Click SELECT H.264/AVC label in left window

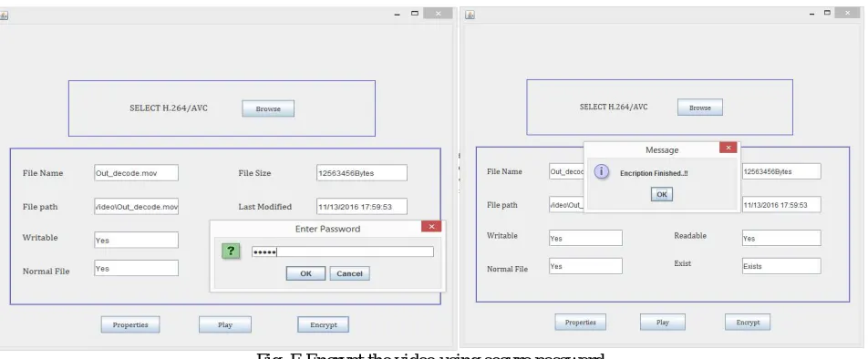click(x=169, y=108)
